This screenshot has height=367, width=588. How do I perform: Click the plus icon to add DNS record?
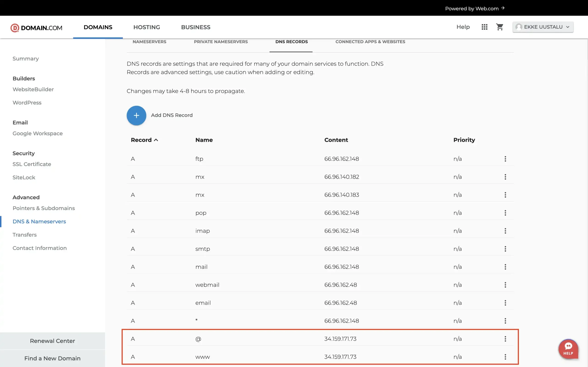(136, 115)
